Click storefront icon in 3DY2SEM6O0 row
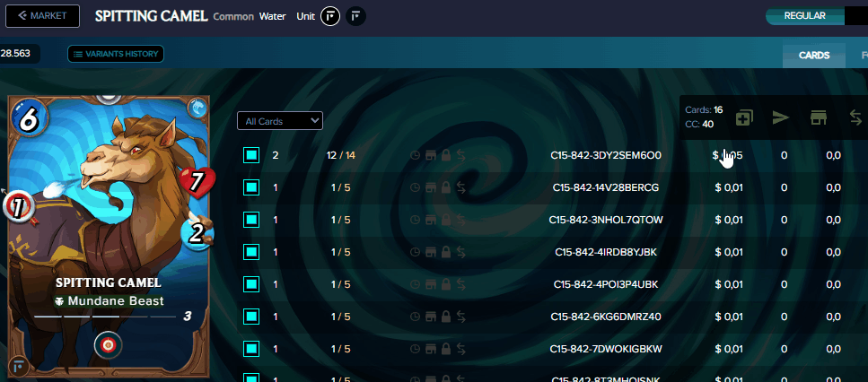 pos(431,156)
